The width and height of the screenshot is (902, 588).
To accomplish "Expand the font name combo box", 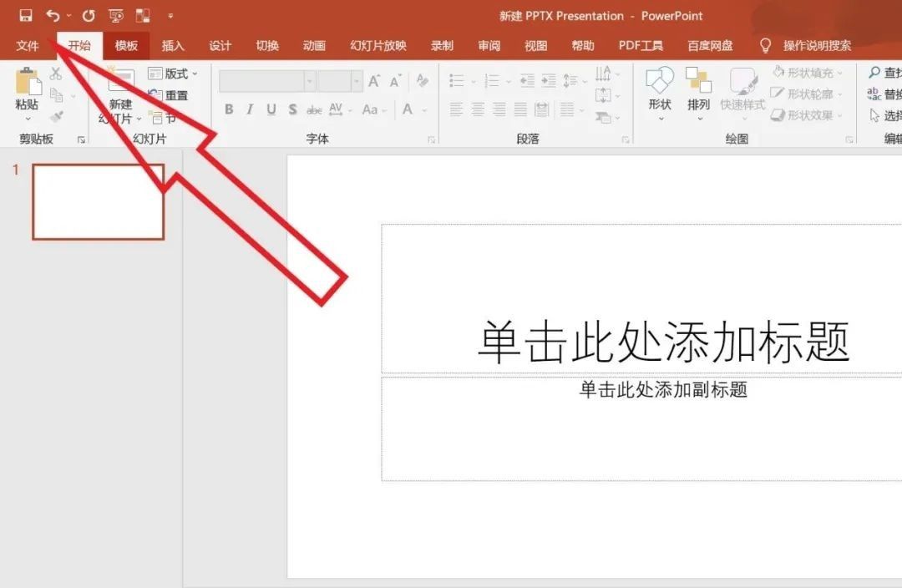I will point(310,81).
